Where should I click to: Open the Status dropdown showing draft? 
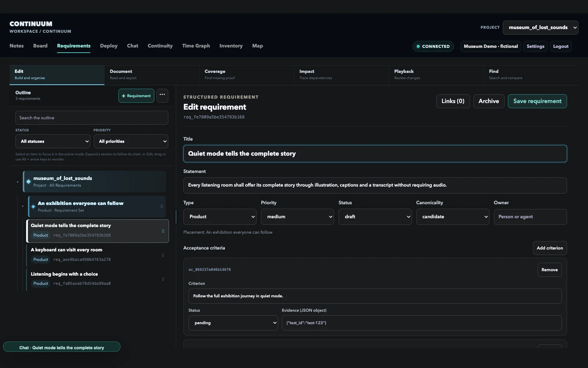tap(375, 217)
